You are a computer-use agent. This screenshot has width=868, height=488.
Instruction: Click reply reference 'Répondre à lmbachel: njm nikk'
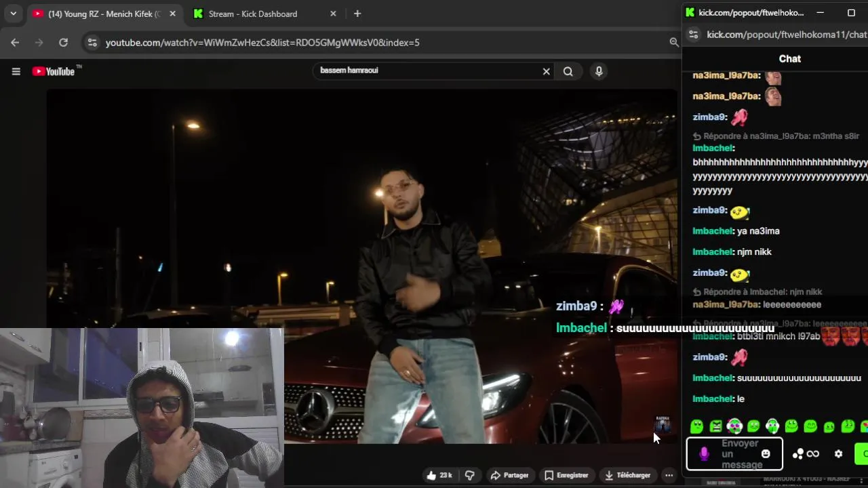(757, 292)
